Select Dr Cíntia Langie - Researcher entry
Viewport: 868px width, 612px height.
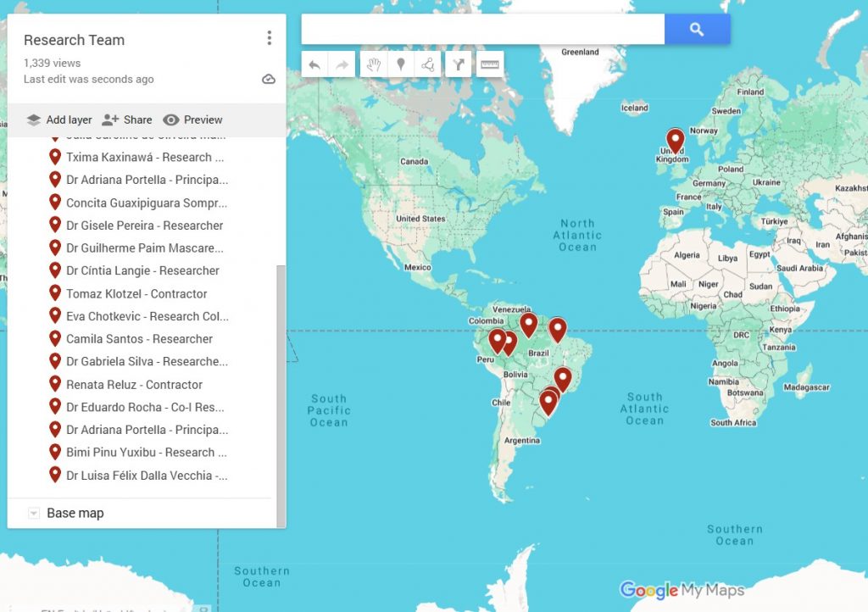pos(142,270)
